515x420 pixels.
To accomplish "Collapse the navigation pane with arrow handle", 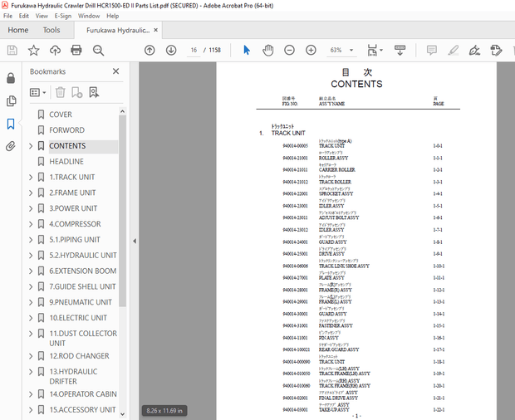I will 135,242.
